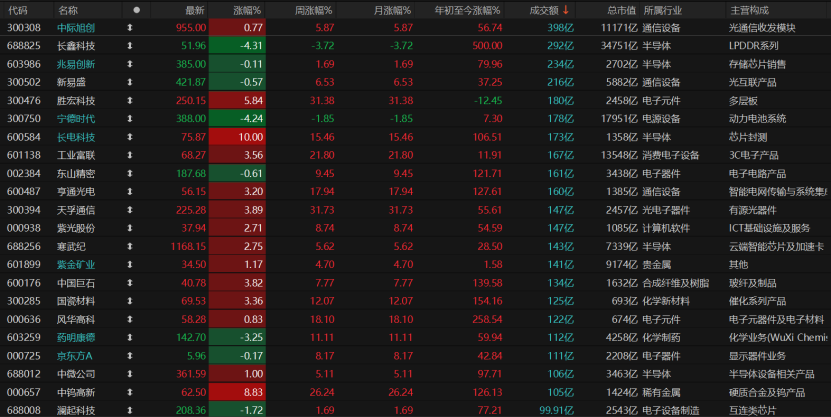Open stock 药明康德 by name
Viewport: 831px width, 417px height.
coord(76,338)
